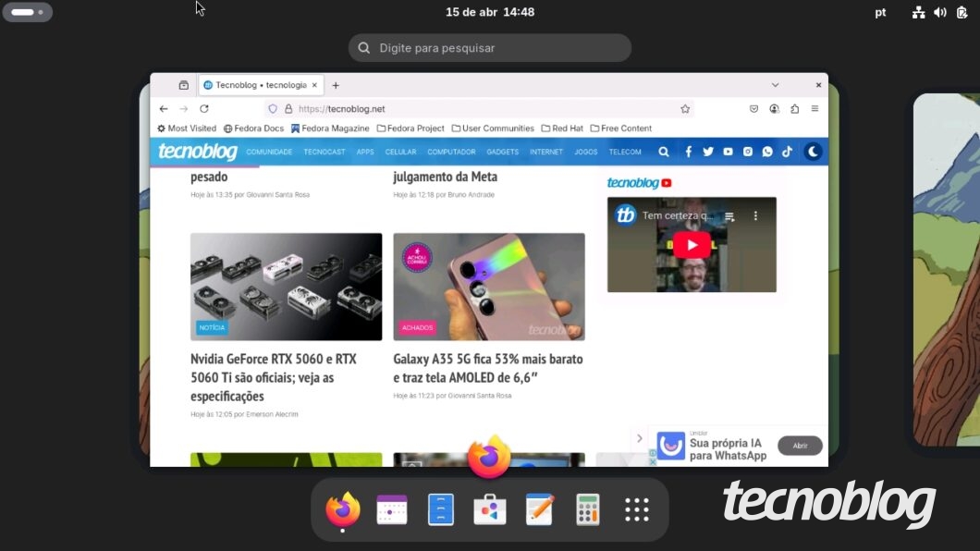Open the volume indicator in top bar

[940, 13]
